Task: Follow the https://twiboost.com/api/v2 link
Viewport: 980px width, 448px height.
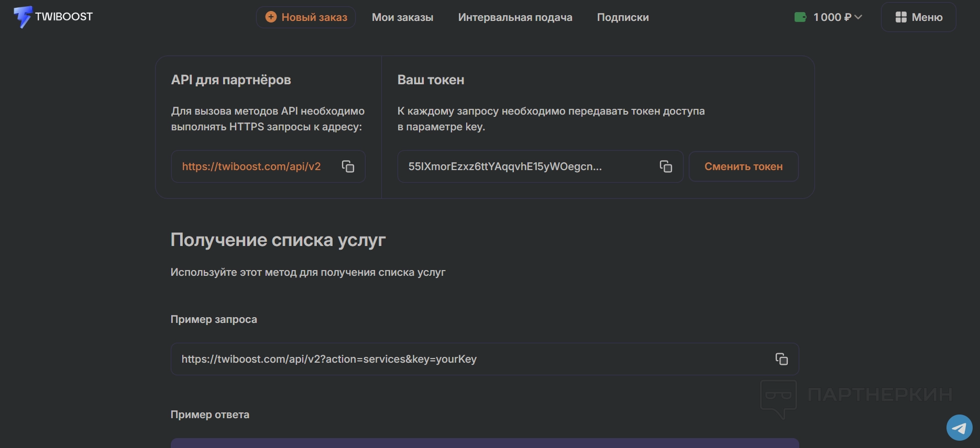Action: pyautogui.click(x=251, y=166)
